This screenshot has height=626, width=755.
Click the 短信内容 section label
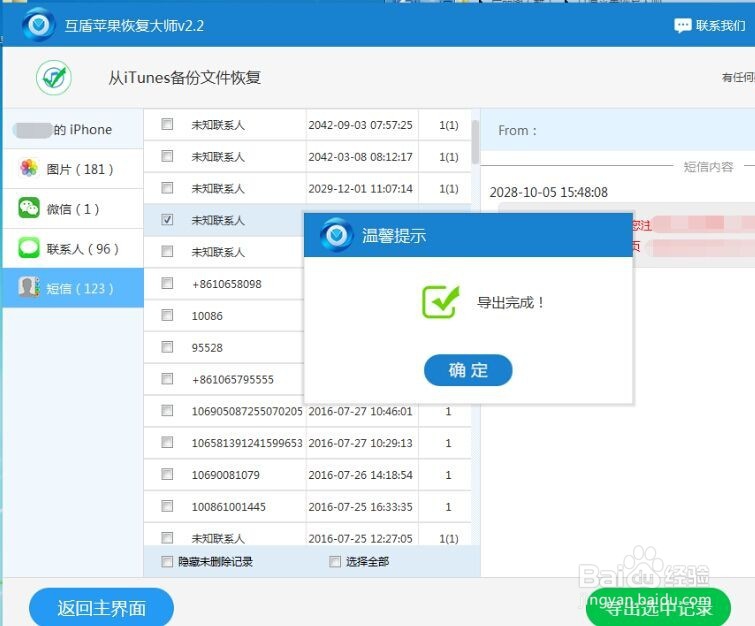[x=708, y=167]
